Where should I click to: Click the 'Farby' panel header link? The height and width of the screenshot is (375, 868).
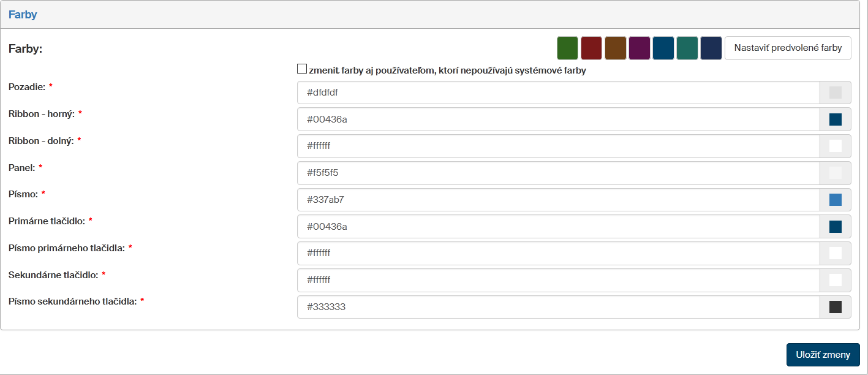pos(23,15)
